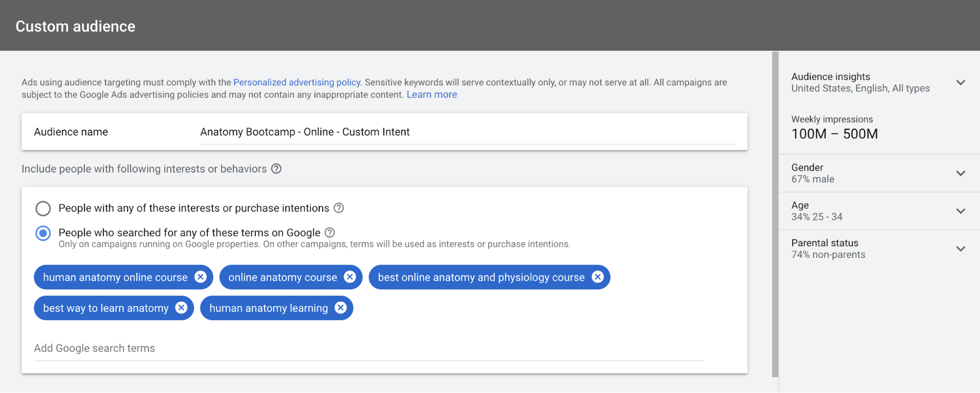The height and width of the screenshot is (393, 980).
Task: Remove 'best way to learn anatomy' chip
Action: coord(181,308)
